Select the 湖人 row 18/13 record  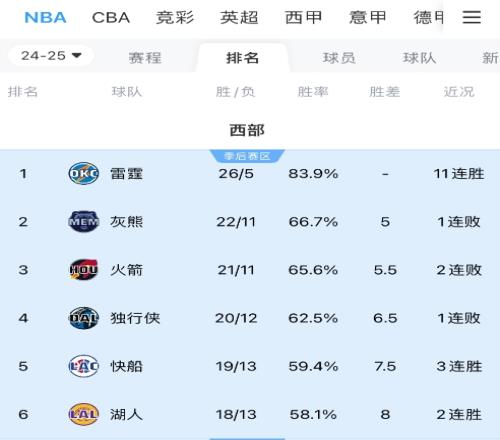click(x=236, y=415)
